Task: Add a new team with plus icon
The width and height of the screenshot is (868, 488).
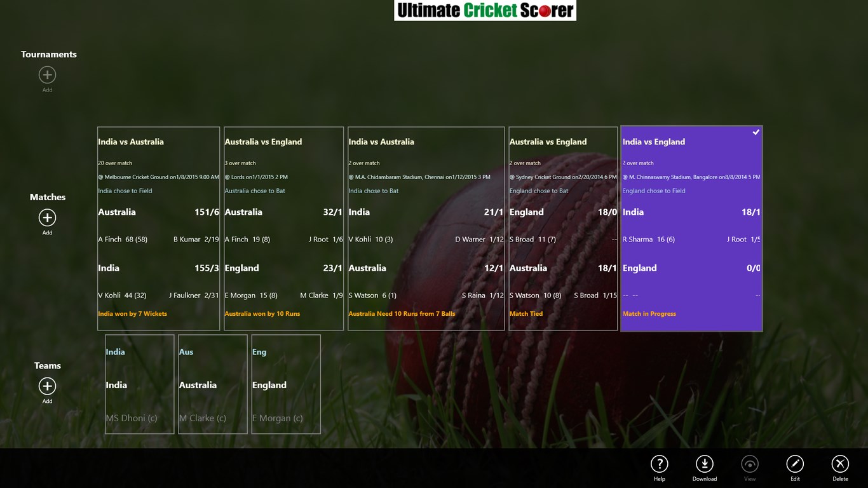Action: tap(48, 386)
